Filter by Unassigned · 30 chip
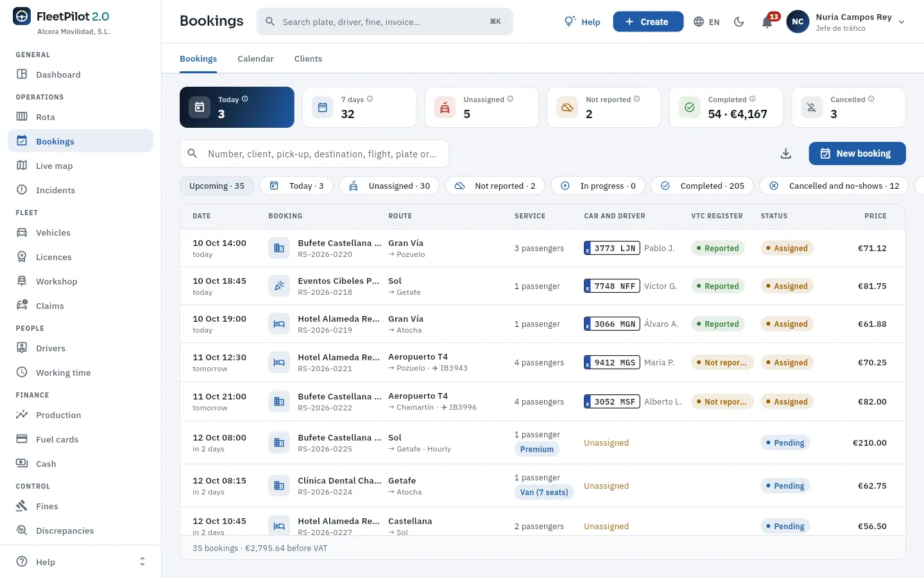 click(x=389, y=186)
